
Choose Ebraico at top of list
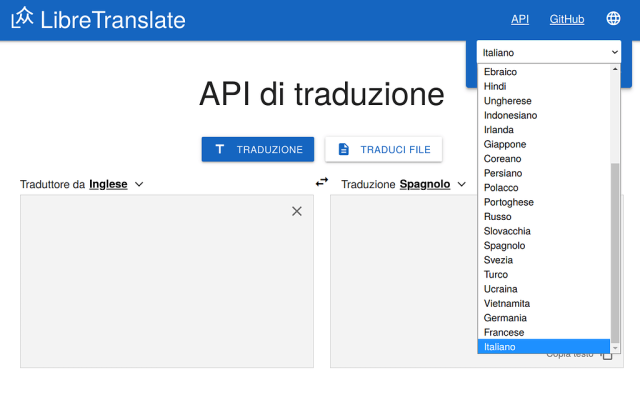tap(500, 72)
